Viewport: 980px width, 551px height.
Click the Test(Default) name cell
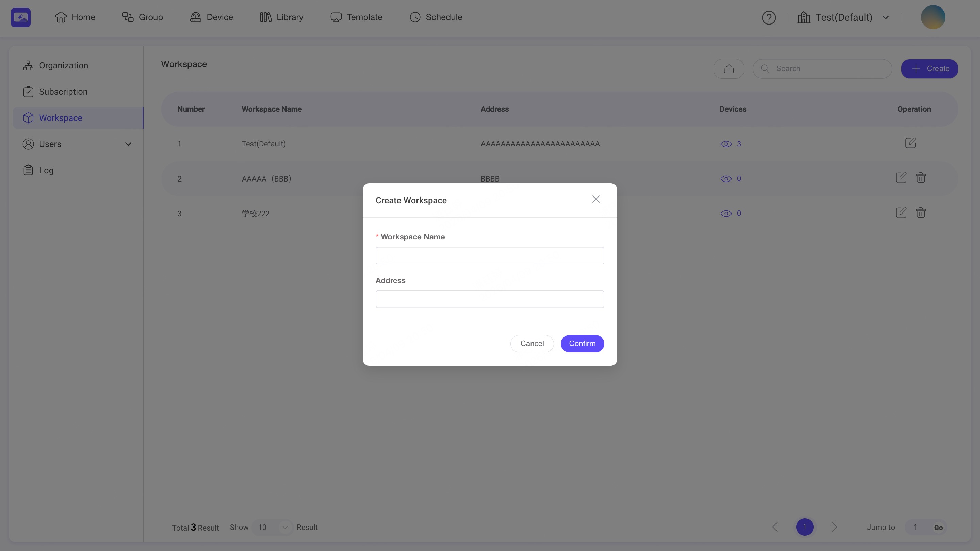click(264, 144)
